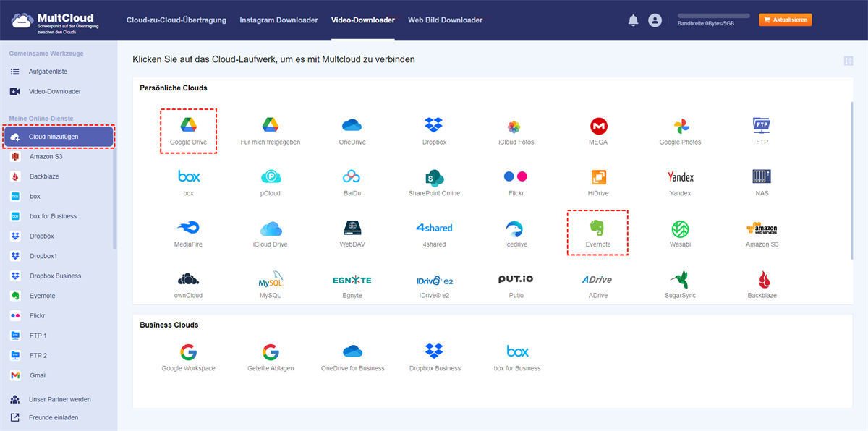
Task: Open the Video-Downloader tab
Action: [363, 20]
